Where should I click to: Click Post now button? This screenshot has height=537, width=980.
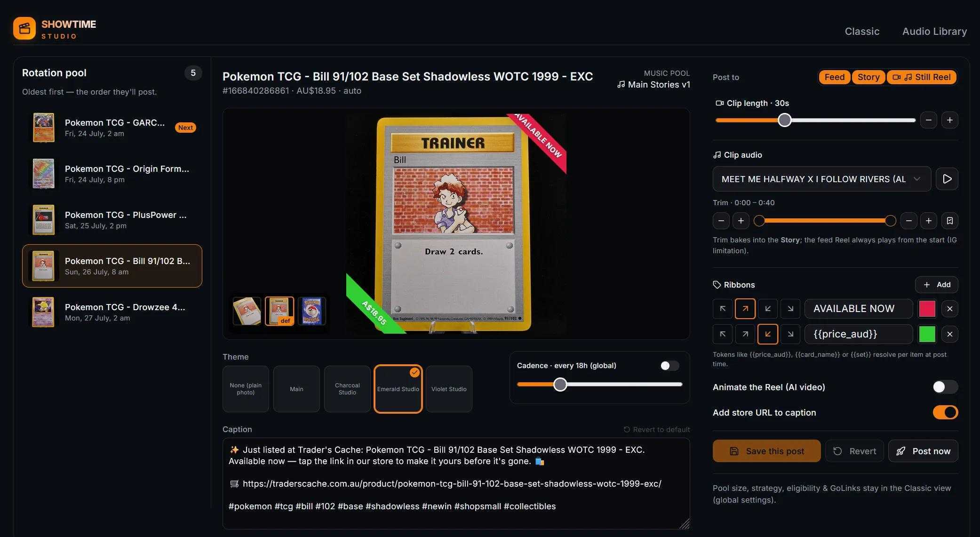coord(923,451)
